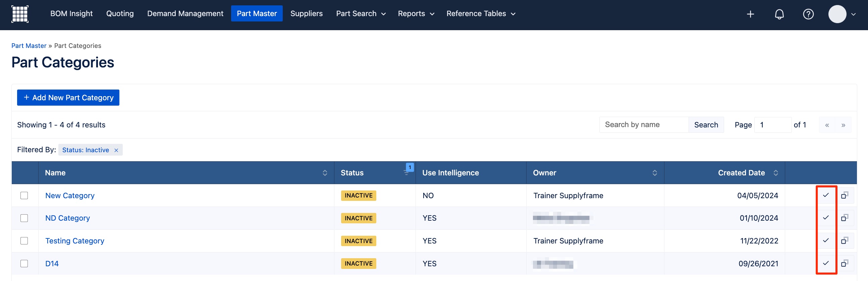The height and width of the screenshot is (281, 868).
Task: Click the duplicate icon for ND Category
Action: pos(845,218)
